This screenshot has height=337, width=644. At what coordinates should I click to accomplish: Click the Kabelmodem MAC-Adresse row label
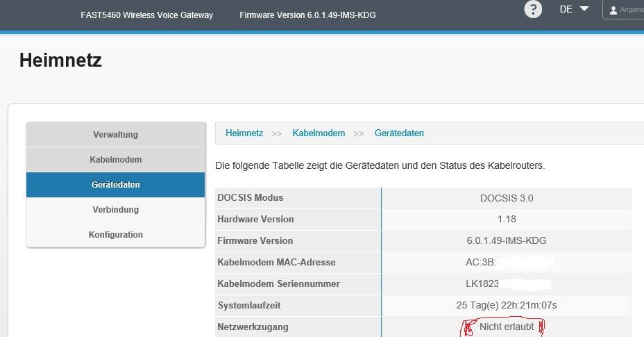276,262
